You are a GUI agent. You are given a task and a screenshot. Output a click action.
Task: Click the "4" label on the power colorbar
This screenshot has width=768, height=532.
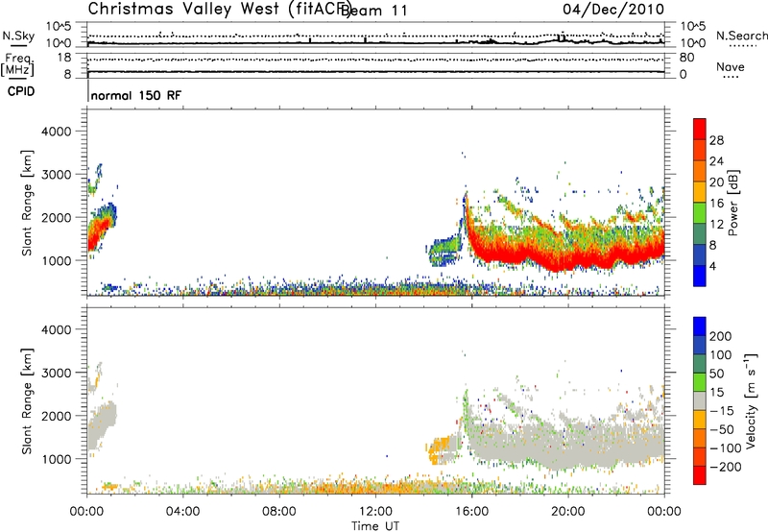point(712,266)
